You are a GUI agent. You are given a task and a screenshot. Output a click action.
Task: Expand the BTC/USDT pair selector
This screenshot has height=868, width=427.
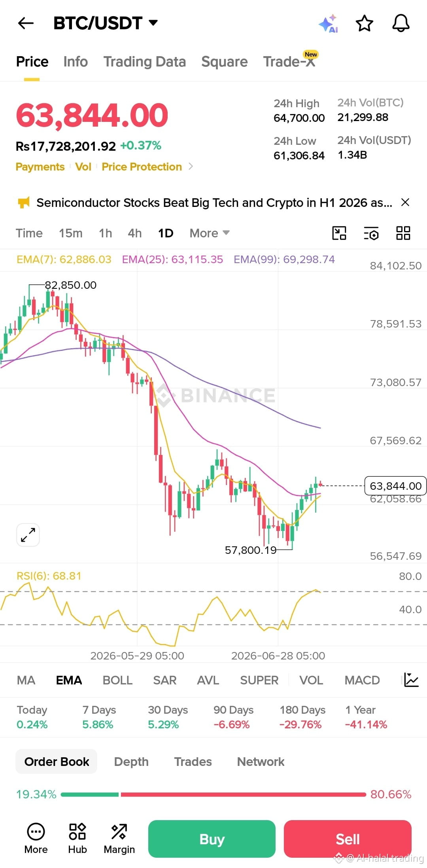(153, 23)
